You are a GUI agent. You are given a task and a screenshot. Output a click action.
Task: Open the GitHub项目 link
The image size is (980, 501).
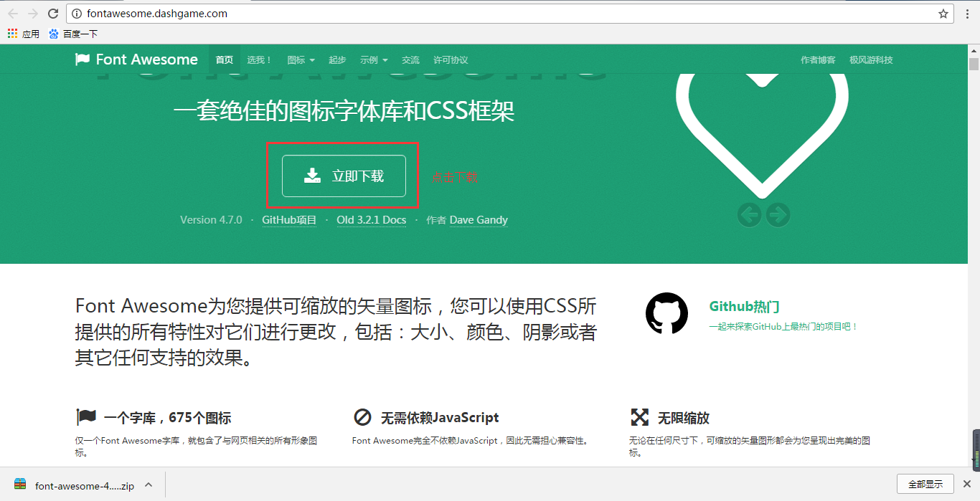(x=289, y=220)
